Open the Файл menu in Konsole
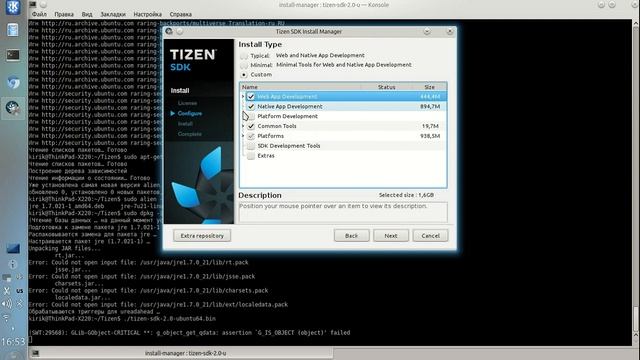This screenshot has height=360, width=640. point(39,14)
